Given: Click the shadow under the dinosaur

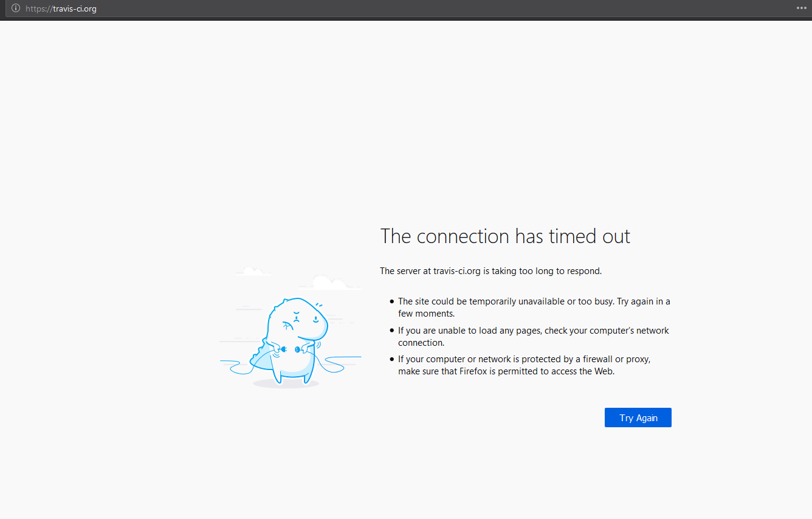Looking at the screenshot, I should pyautogui.click(x=286, y=384).
